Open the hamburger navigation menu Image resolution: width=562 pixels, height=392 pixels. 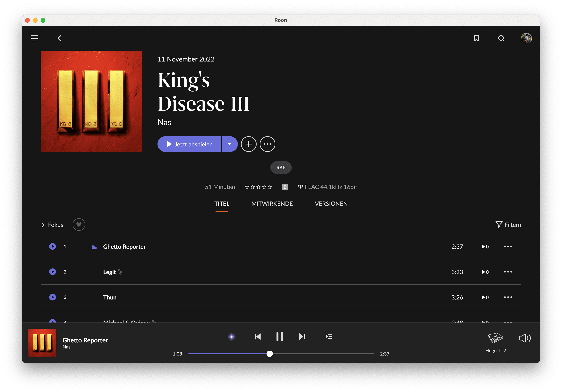coord(34,38)
